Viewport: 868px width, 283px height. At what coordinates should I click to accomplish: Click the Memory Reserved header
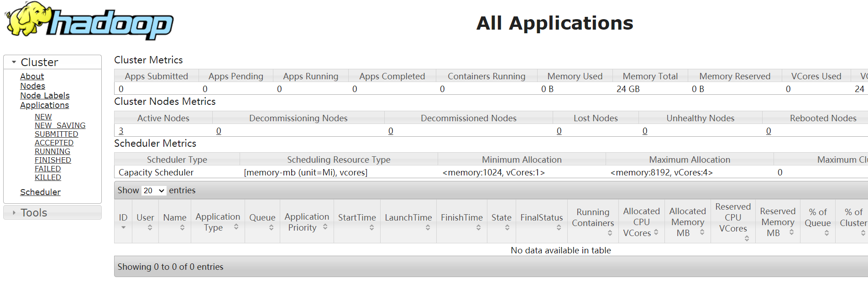(735, 76)
